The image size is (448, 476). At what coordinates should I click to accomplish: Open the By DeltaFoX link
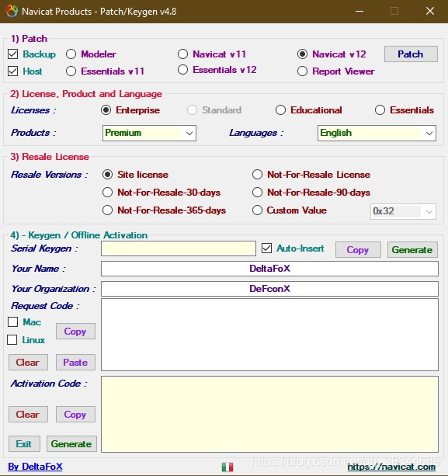(35, 467)
